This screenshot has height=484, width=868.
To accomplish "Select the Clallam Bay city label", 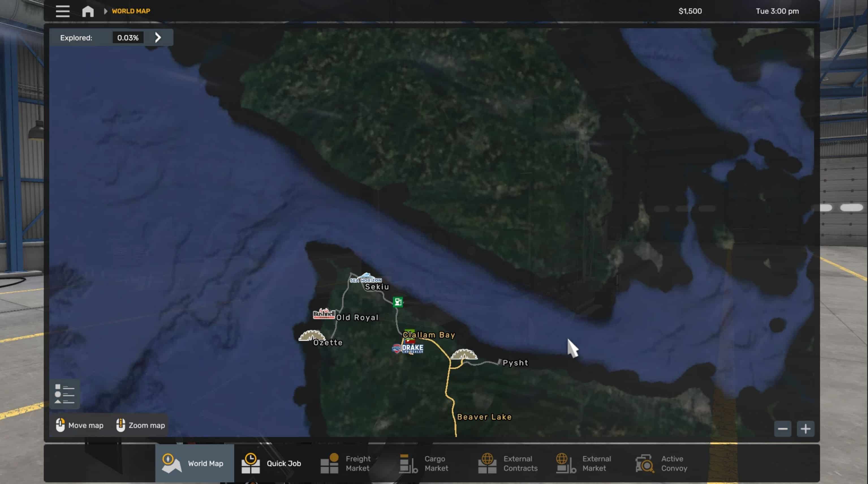I will [x=428, y=335].
